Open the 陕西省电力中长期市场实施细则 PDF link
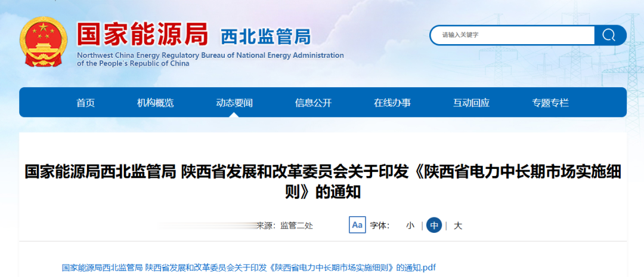This screenshot has width=644, height=277. click(x=249, y=267)
